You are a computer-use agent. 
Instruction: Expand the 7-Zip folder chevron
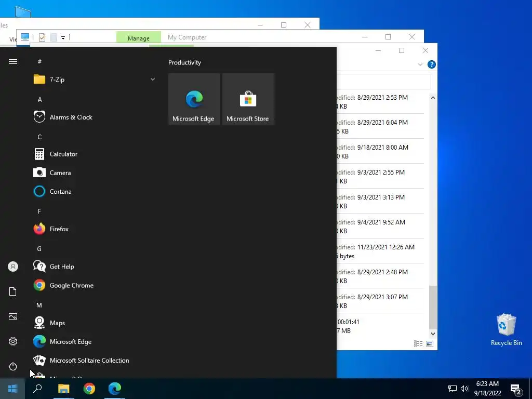click(x=153, y=79)
